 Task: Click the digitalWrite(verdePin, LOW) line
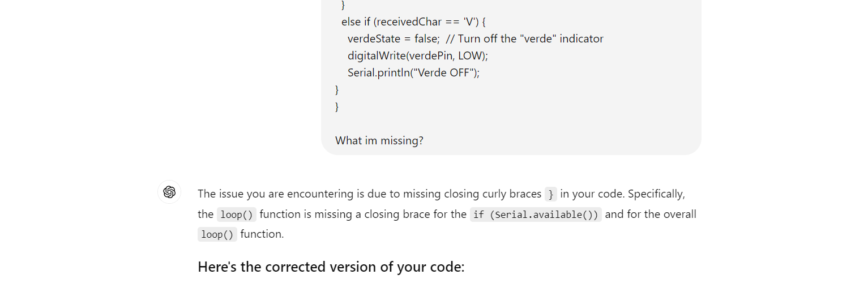coord(418,56)
